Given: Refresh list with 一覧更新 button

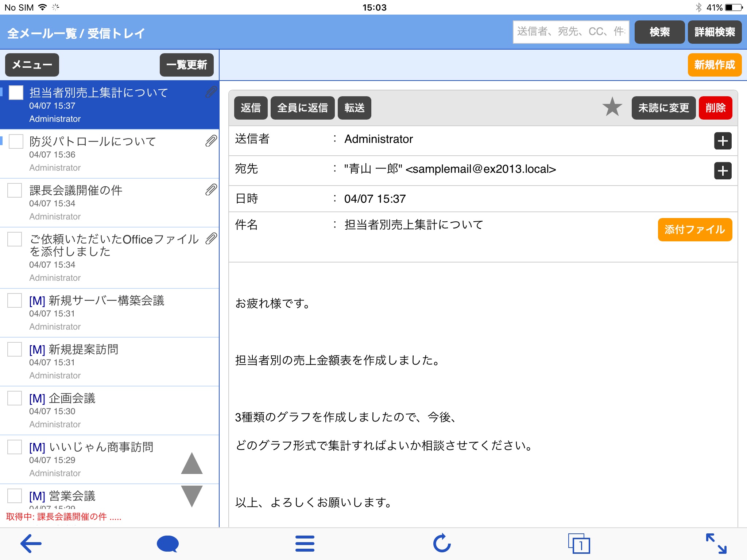Looking at the screenshot, I should [x=187, y=65].
